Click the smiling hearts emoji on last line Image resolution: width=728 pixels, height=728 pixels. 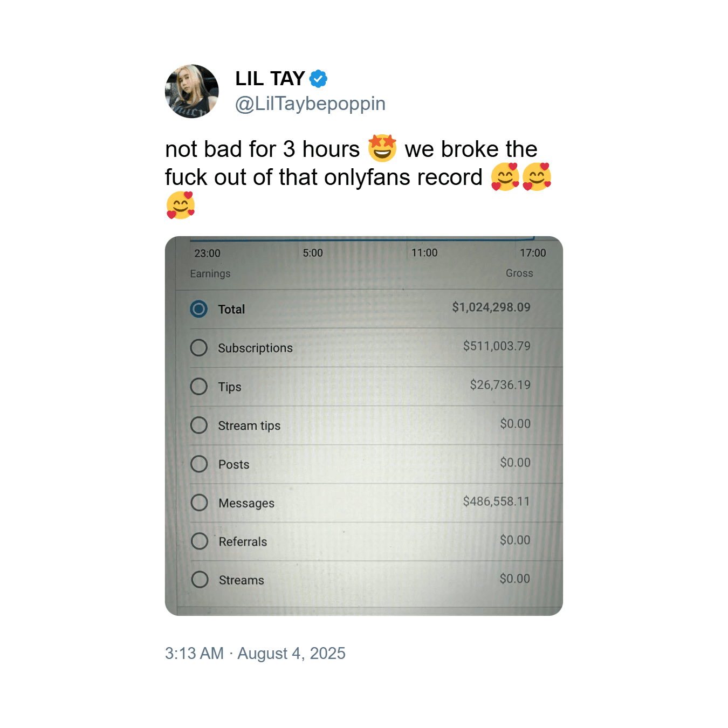(x=181, y=205)
